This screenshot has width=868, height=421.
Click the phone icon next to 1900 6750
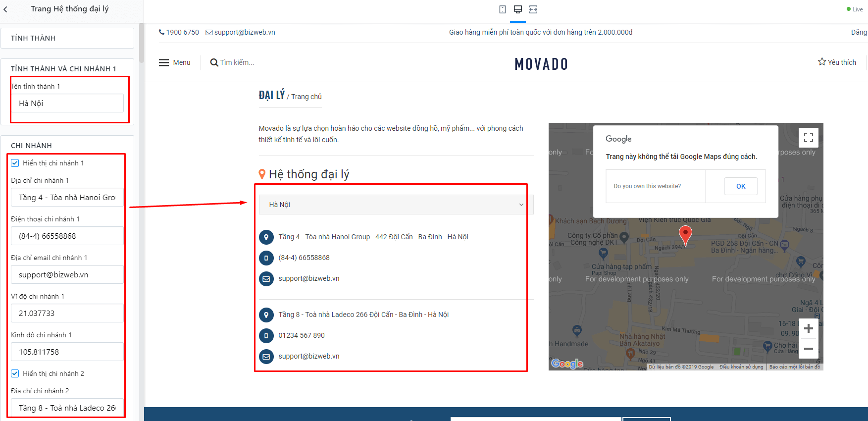point(161,32)
